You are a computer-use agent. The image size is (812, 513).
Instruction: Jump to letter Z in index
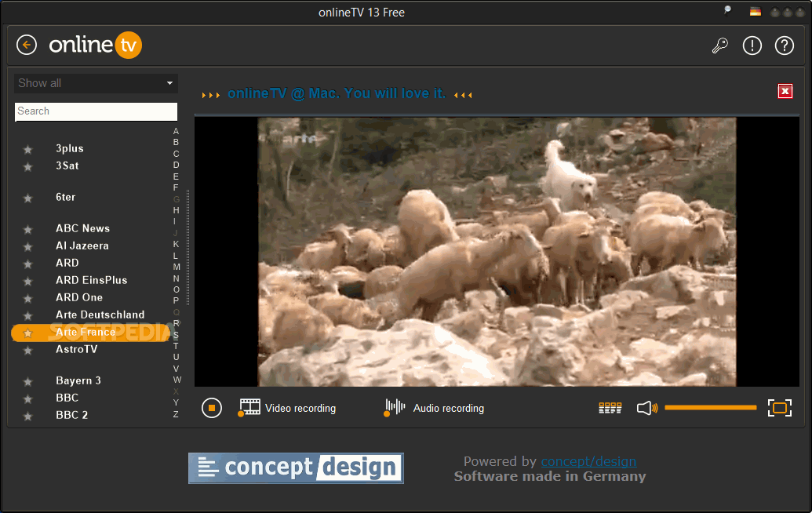coord(176,414)
